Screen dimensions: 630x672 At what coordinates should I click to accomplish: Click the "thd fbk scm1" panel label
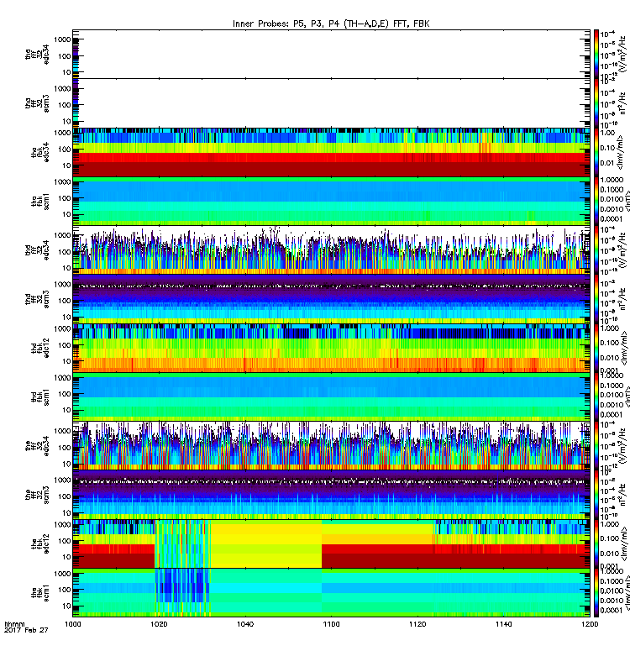tap(40, 397)
